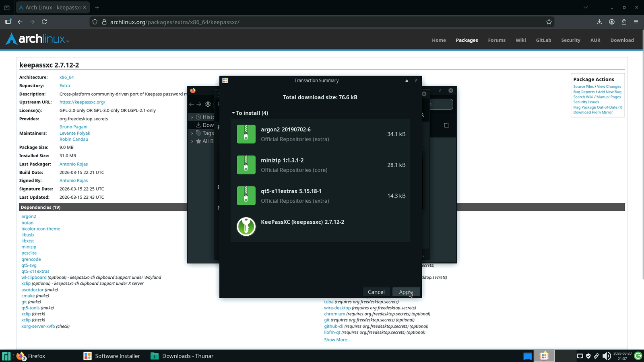Open the Security nav item
644x362 pixels.
click(x=571, y=40)
